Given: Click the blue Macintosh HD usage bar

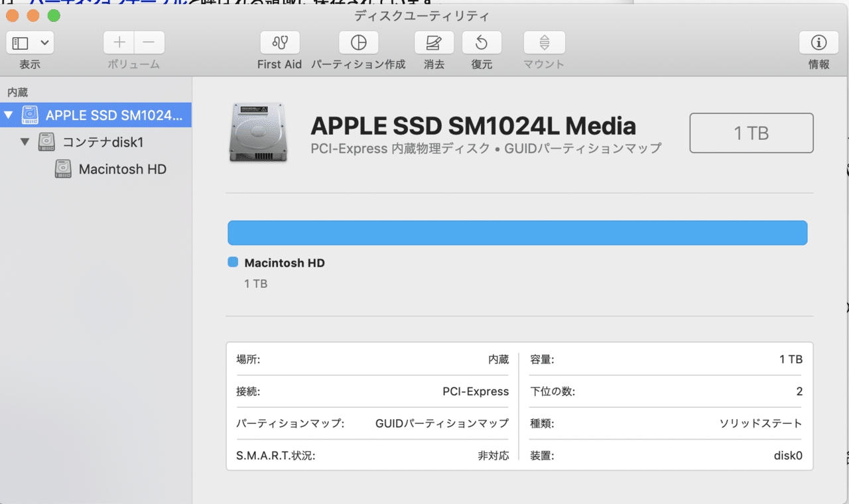Looking at the screenshot, I should coord(517,233).
